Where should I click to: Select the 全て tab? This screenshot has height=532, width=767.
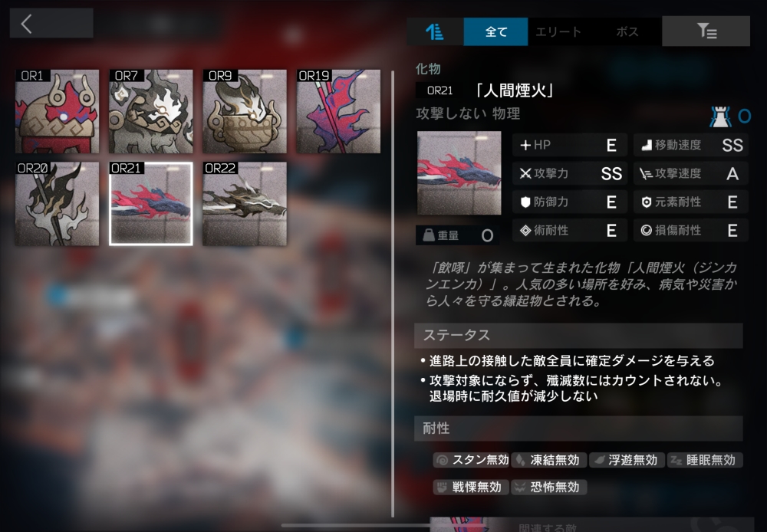tap(496, 31)
